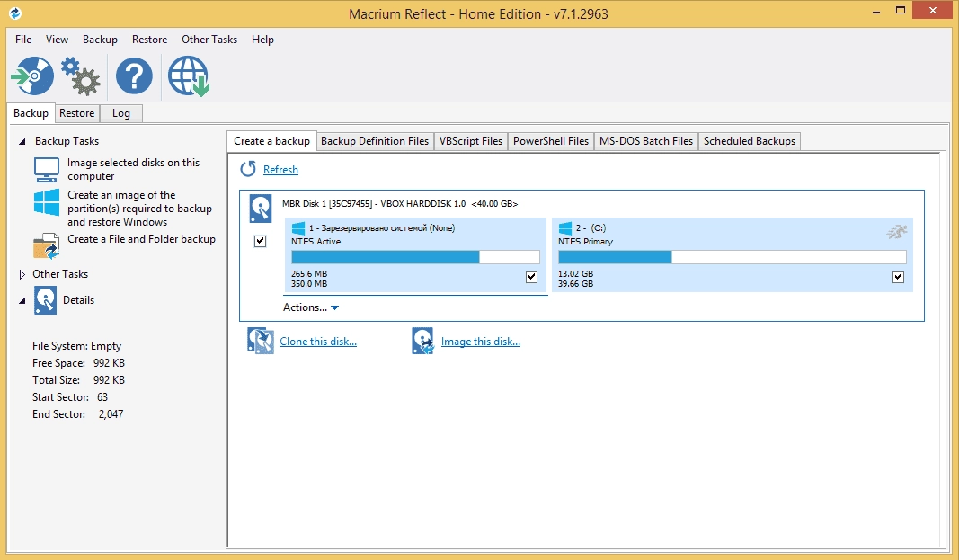Switch to the Log tab

tap(121, 113)
